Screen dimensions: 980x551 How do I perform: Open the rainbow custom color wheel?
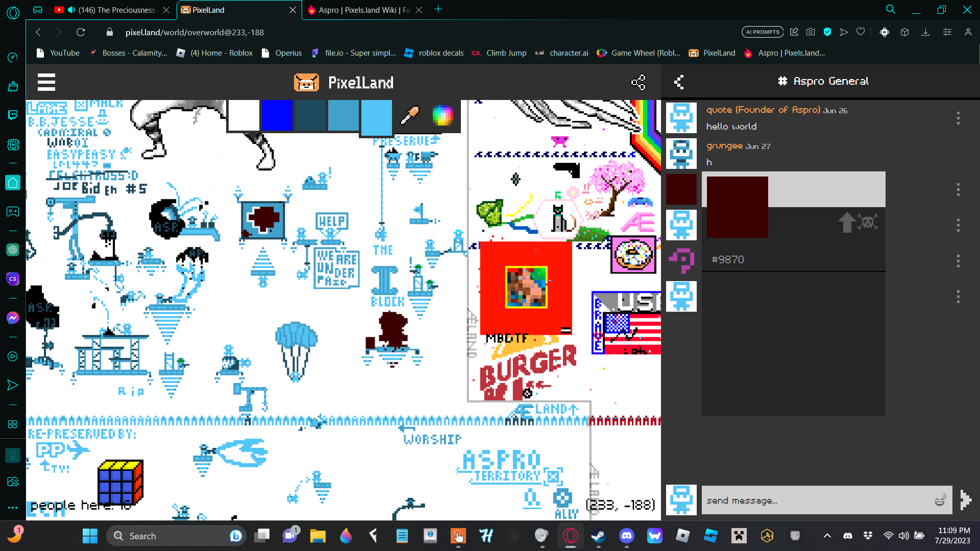[x=442, y=116]
